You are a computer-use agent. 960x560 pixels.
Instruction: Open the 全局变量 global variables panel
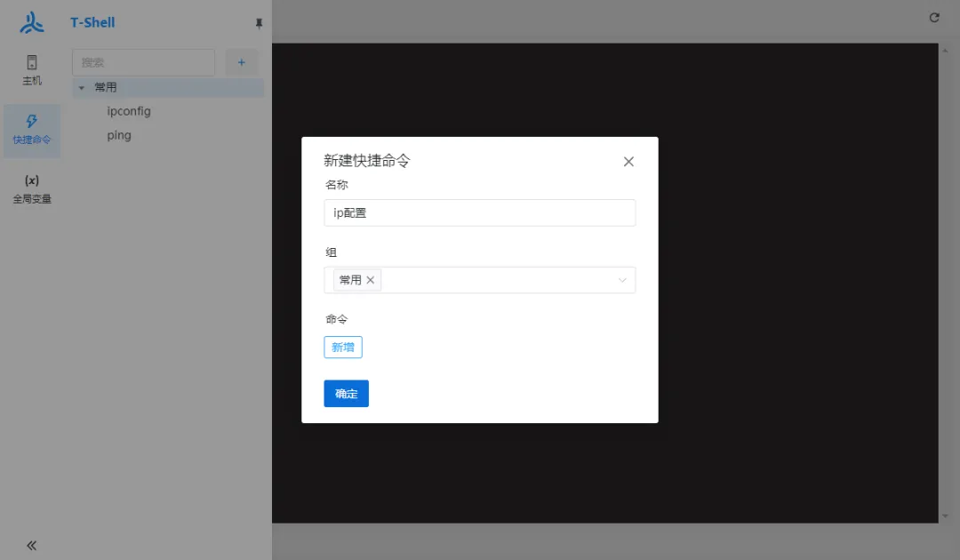(x=32, y=188)
